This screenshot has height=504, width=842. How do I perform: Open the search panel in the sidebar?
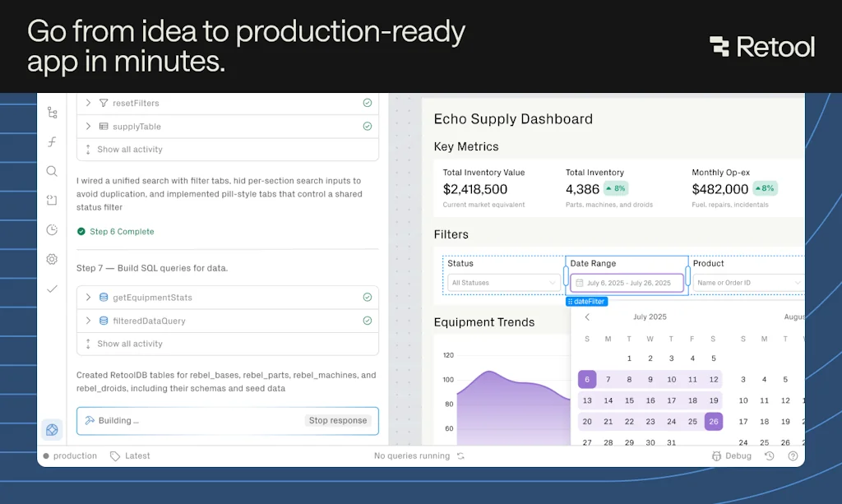pyautogui.click(x=52, y=171)
